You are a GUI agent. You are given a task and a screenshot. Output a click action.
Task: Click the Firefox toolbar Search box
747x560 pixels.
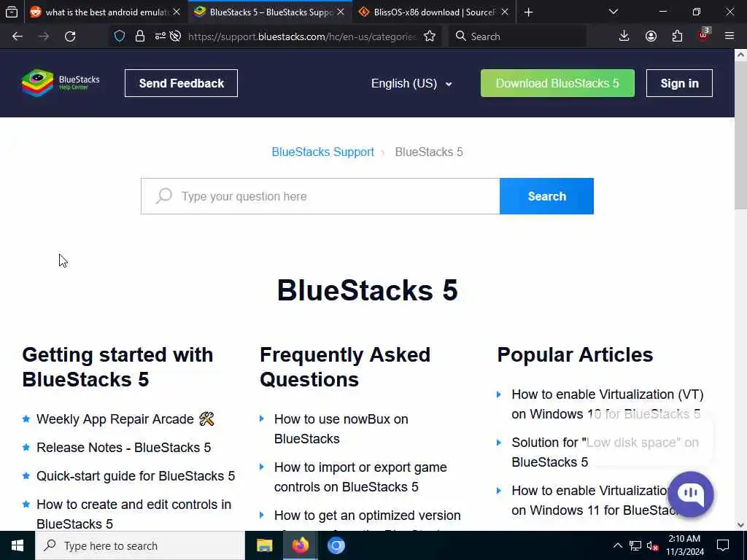(x=517, y=36)
